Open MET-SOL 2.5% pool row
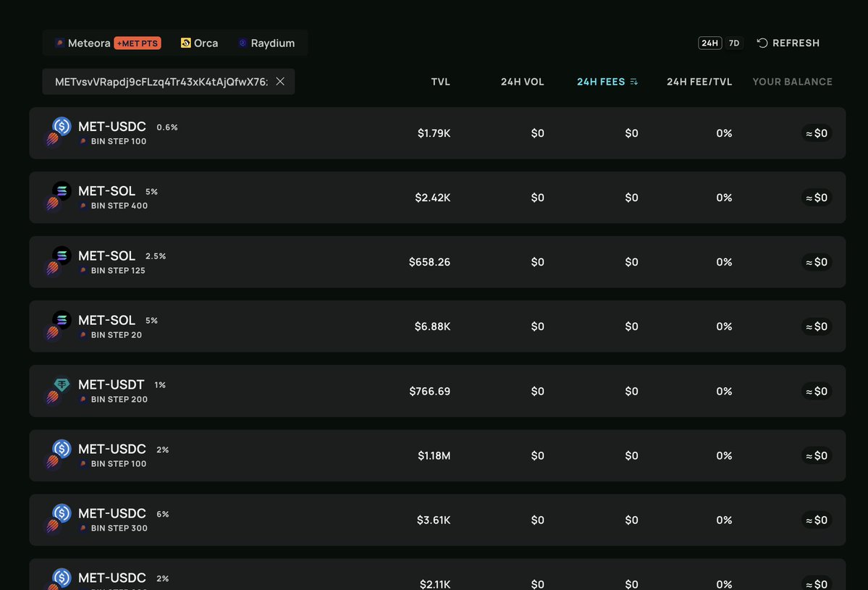 pyautogui.click(x=437, y=262)
